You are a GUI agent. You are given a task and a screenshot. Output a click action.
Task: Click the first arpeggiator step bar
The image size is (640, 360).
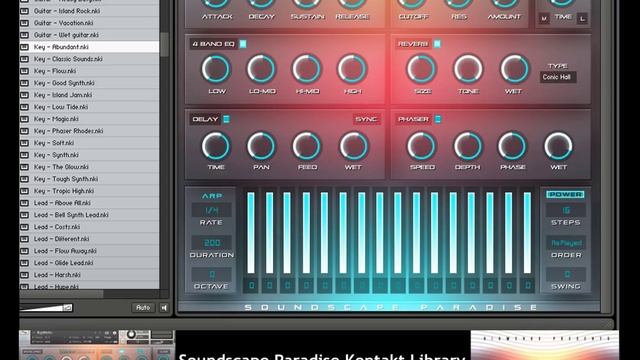251,233
